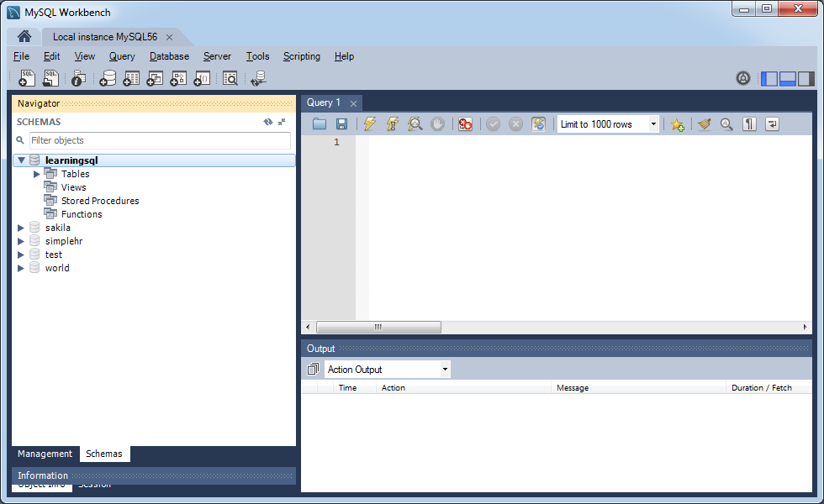Viewport: 824px width, 504px height.
Task: Select the Stored Procedures node
Action: (100, 201)
